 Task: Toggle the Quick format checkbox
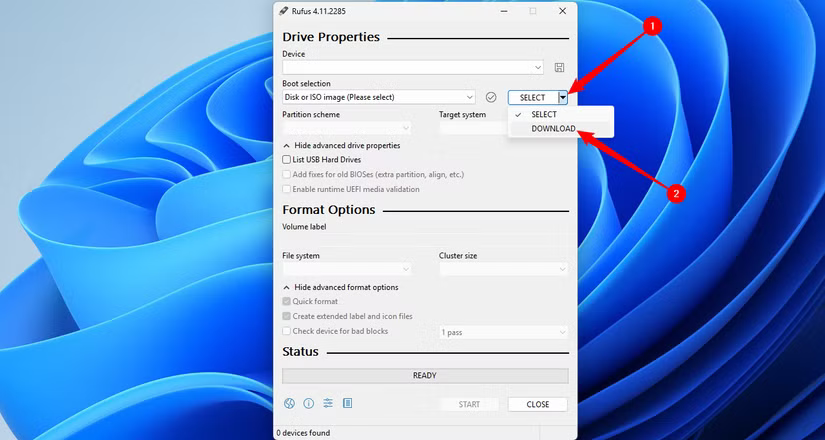coord(287,301)
